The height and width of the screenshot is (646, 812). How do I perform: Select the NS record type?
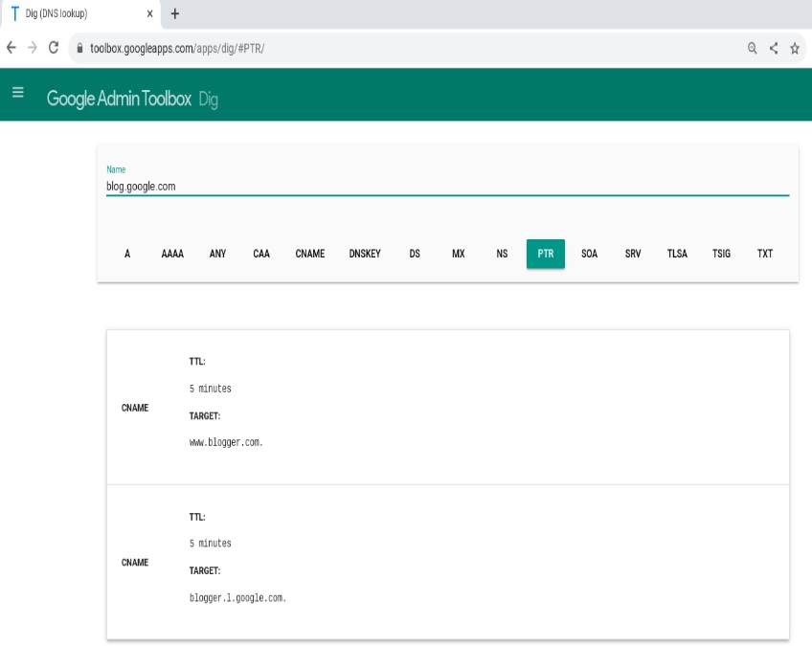(502, 254)
